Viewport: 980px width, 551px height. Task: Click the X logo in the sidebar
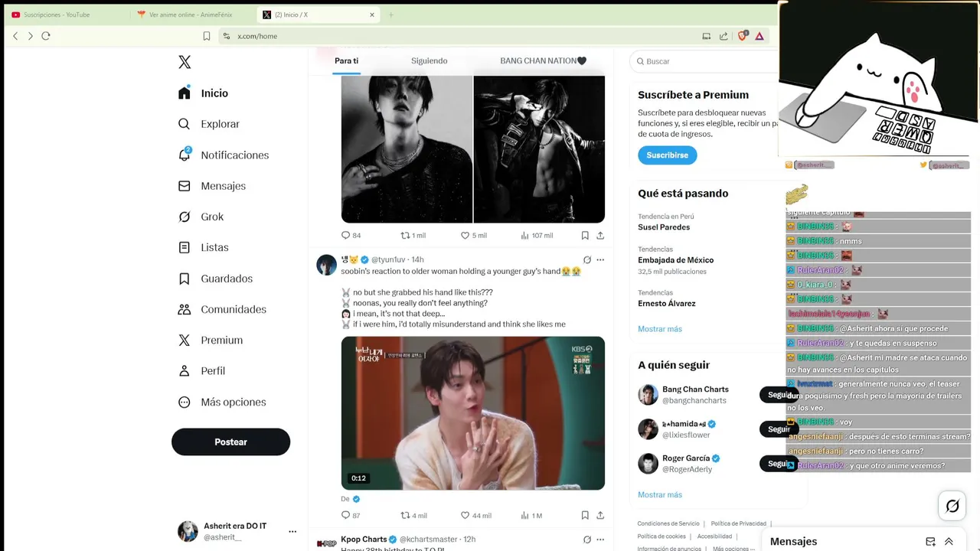pyautogui.click(x=185, y=62)
